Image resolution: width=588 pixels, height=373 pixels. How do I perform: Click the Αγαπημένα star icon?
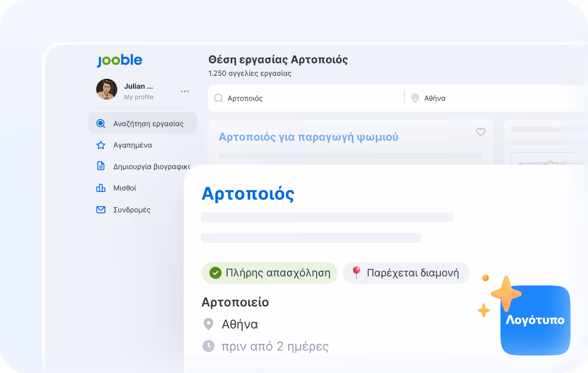(x=101, y=145)
